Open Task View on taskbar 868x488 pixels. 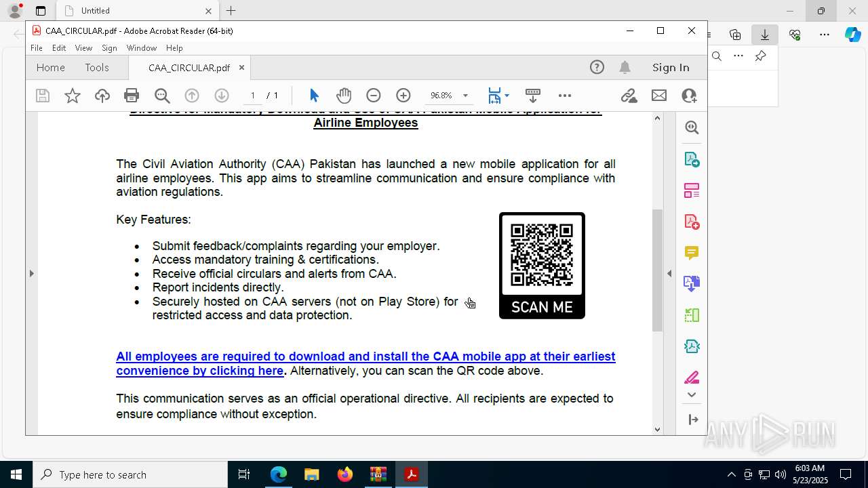point(244,474)
